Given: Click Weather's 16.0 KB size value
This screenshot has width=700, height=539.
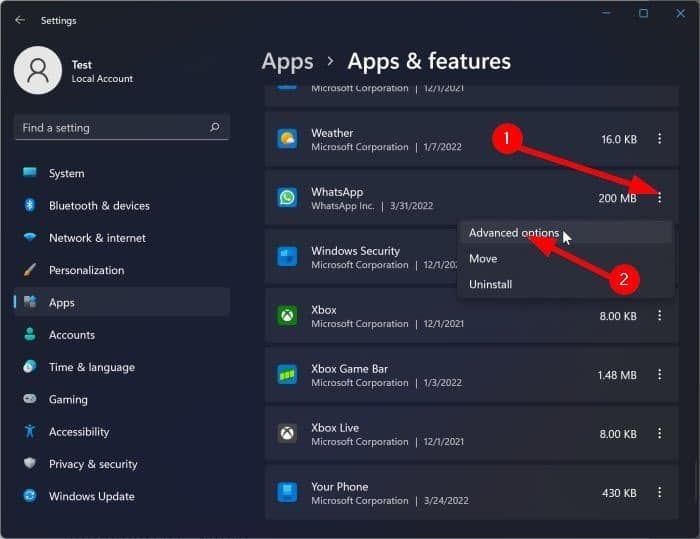Looking at the screenshot, I should 619,139.
